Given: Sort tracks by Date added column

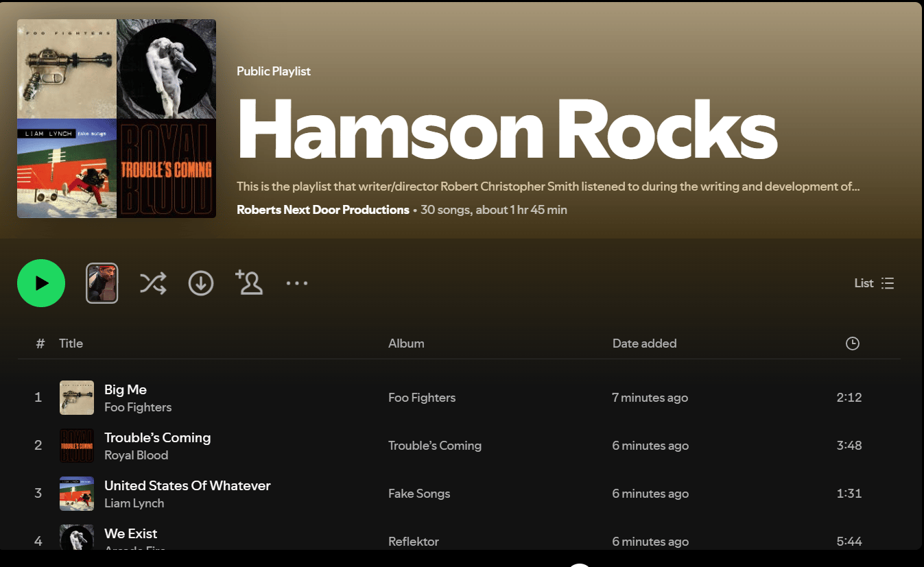Looking at the screenshot, I should (x=645, y=343).
